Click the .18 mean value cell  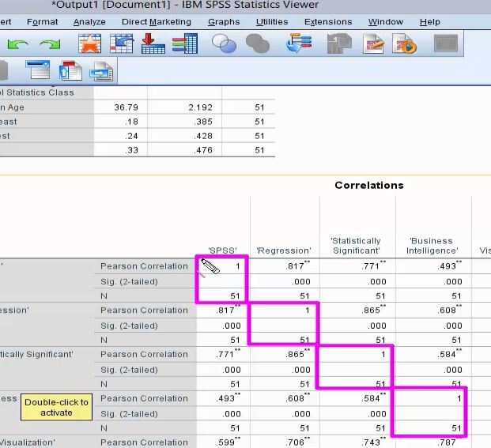pyautogui.click(x=131, y=122)
